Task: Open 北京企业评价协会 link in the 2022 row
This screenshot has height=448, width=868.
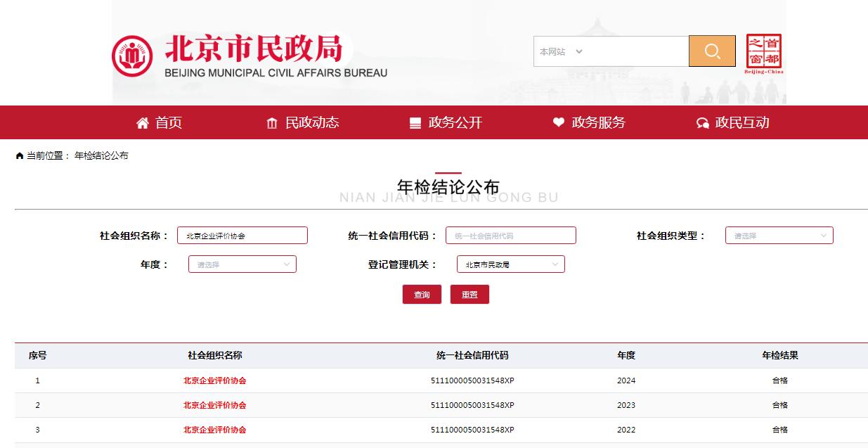Action: pos(215,430)
